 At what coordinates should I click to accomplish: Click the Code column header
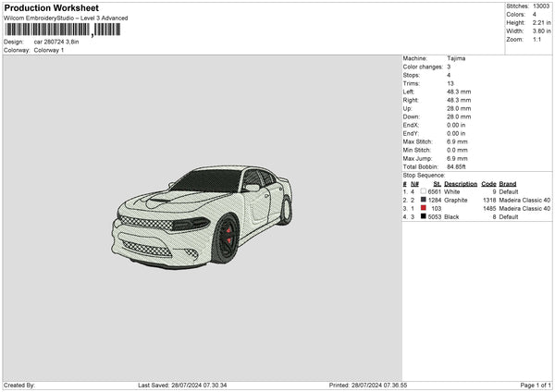tap(488, 184)
